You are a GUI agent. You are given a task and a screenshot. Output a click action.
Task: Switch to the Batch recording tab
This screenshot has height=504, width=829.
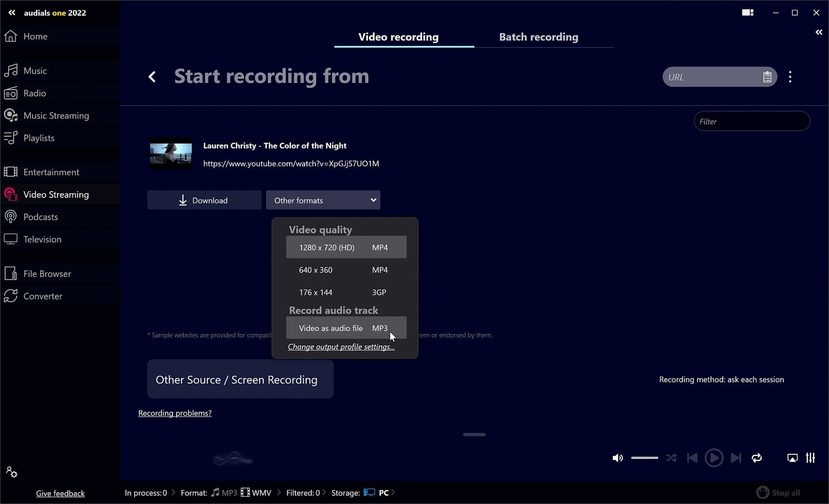539,37
